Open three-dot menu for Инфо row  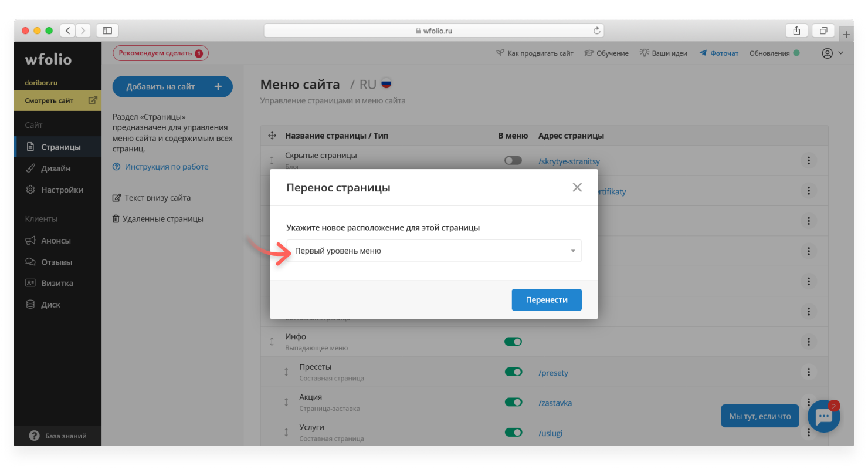coord(809,342)
